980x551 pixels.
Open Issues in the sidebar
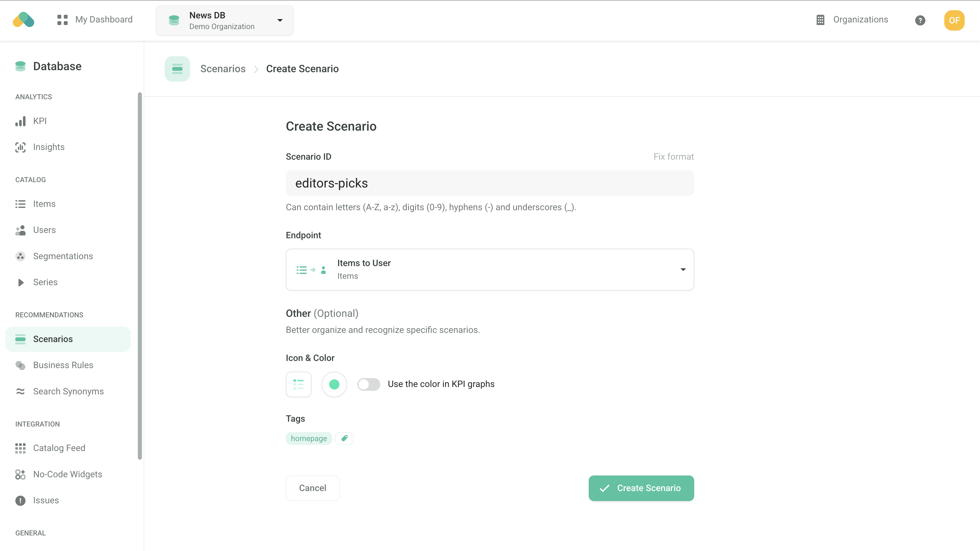click(x=46, y=500)
